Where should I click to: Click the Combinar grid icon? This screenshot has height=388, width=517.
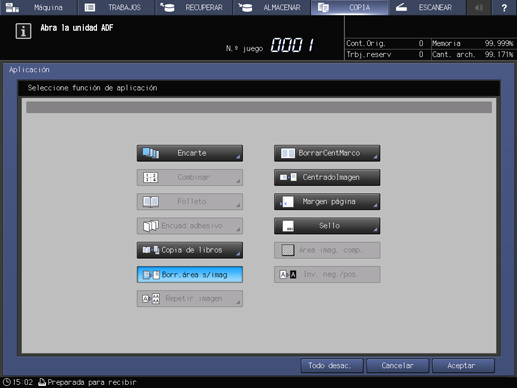pyautogui.click(x=150, y=177)
